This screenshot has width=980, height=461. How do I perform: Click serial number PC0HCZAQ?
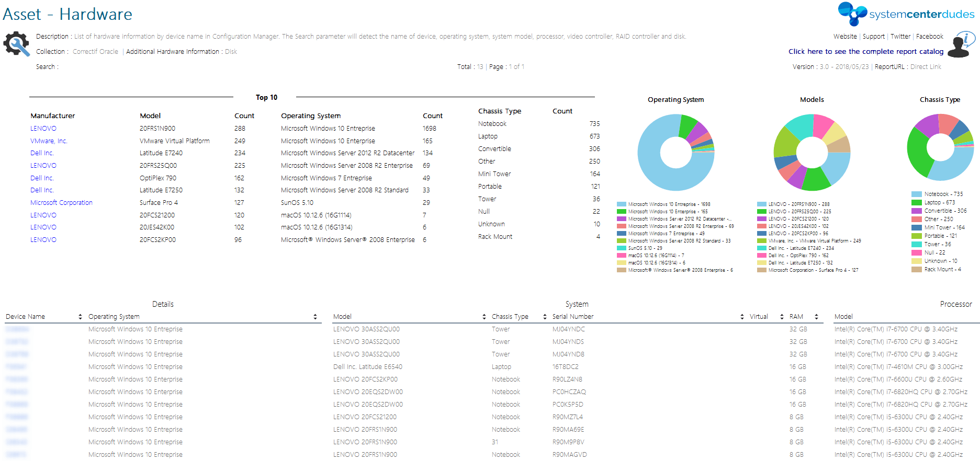tap(569, 392)
